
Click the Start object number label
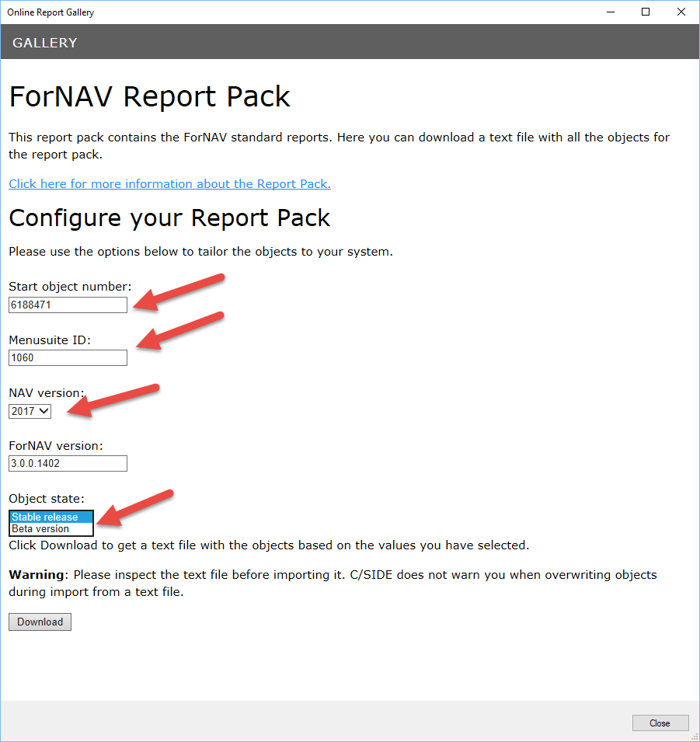point(70,287)
